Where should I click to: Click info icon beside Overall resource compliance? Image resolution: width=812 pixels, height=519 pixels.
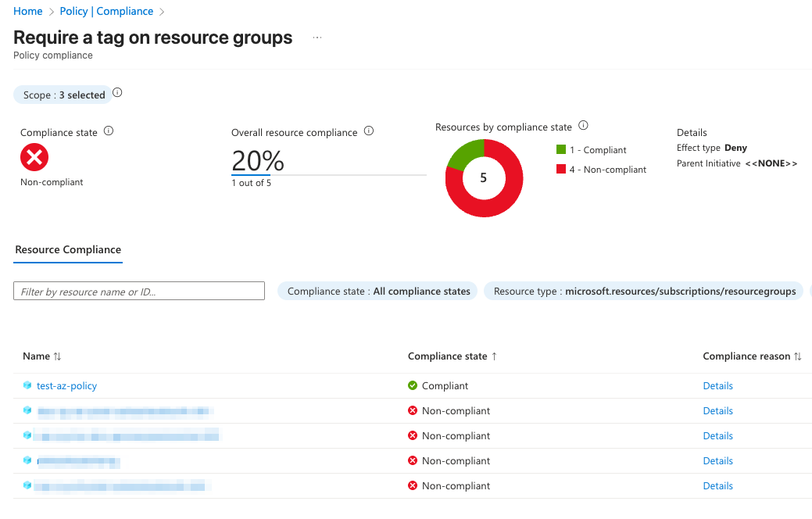(369, 131)
